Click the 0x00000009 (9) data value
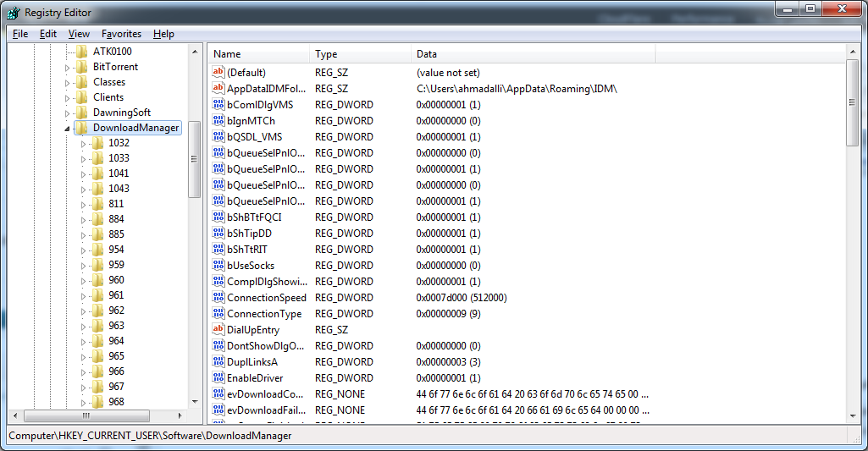 [448, 314]
